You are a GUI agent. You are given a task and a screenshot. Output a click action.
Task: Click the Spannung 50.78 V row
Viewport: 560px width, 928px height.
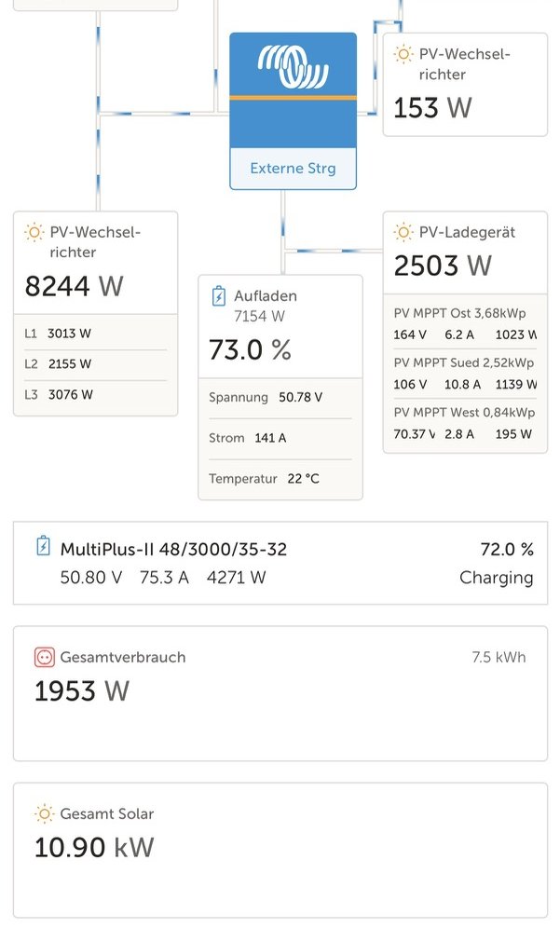[x=280, y=397]
